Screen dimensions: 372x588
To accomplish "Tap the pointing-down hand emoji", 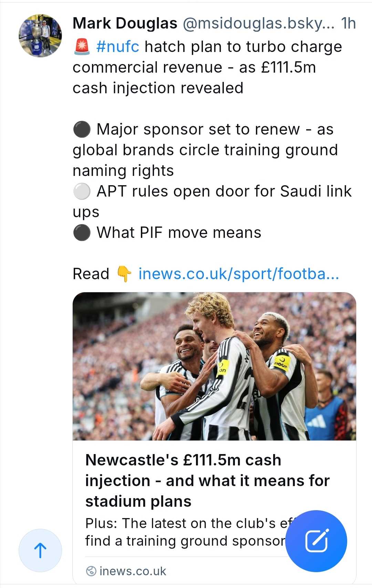I will pos(124,274).
